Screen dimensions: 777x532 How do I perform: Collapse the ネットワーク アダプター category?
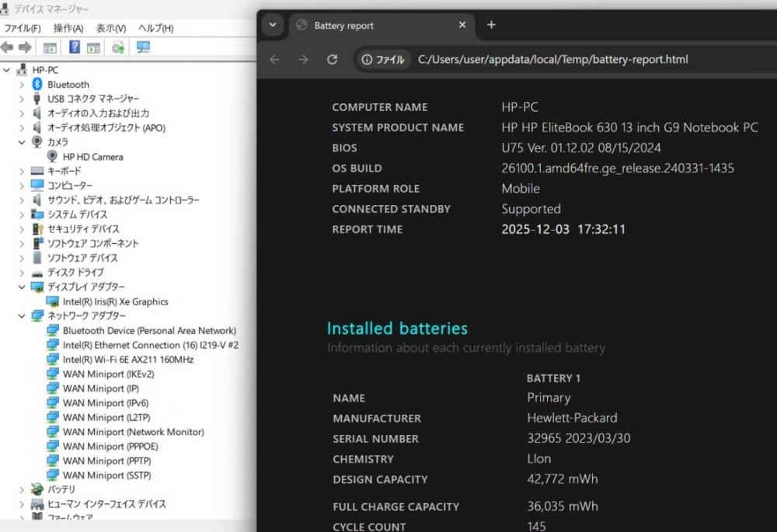[x=22, y=316]
